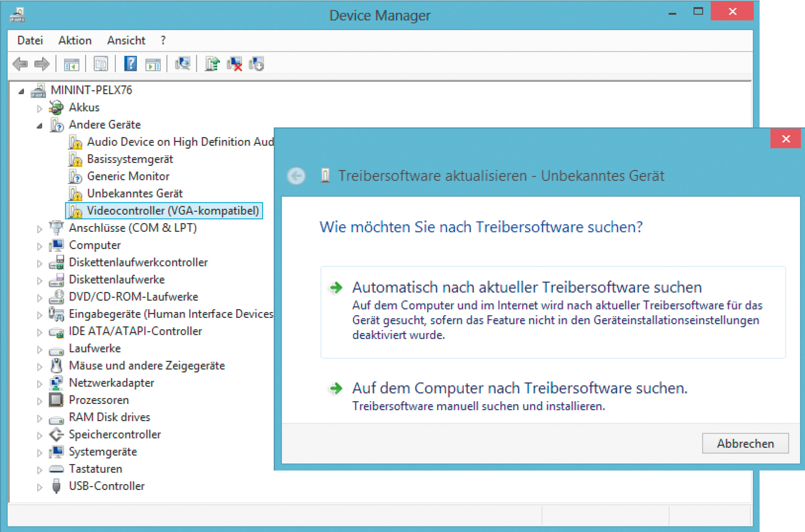The height and width of the screenshot is (532, 805).
Task: Collapse the Andere Geräte category
Action: tap(39, 126)
